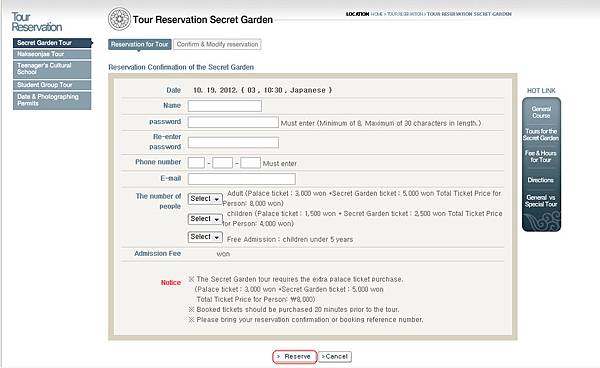Open the Directions hot link

[541, 180]
